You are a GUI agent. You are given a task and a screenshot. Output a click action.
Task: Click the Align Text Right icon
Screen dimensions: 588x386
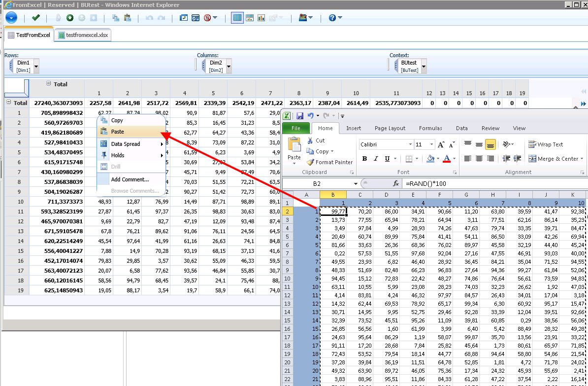pos(490,159)
